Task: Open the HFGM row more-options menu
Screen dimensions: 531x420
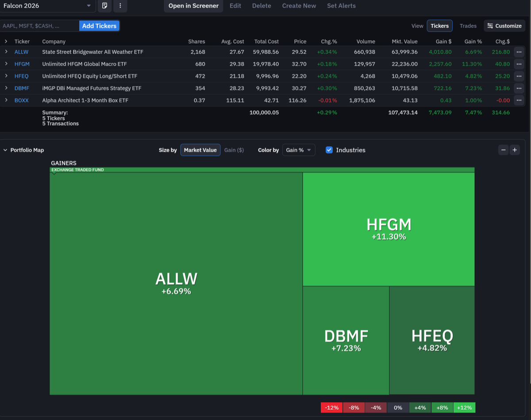Action: click(x=519, y=64)
